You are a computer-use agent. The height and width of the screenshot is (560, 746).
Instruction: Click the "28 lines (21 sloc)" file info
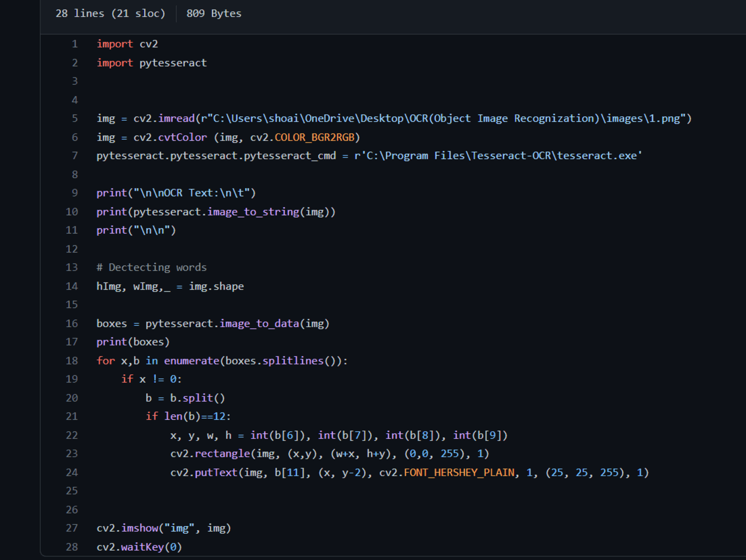110,14
